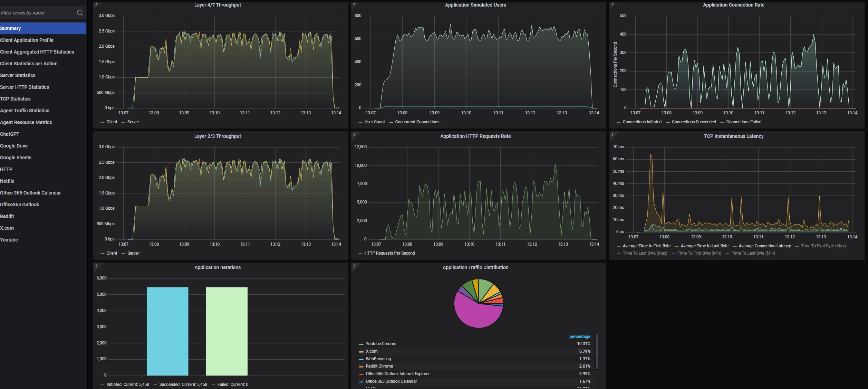Open the Application Connection Rate title menu
This screenshot has width=868, height=389.
pos(733,5)
